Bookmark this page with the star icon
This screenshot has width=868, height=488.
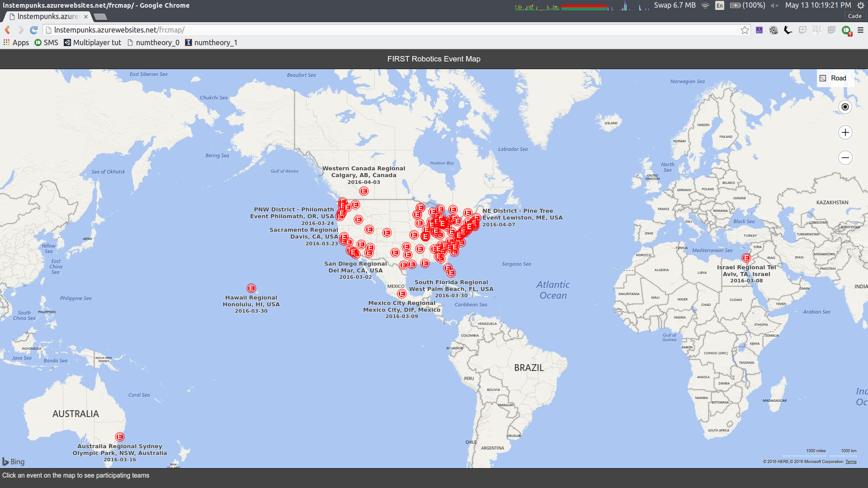click(745, 30)
